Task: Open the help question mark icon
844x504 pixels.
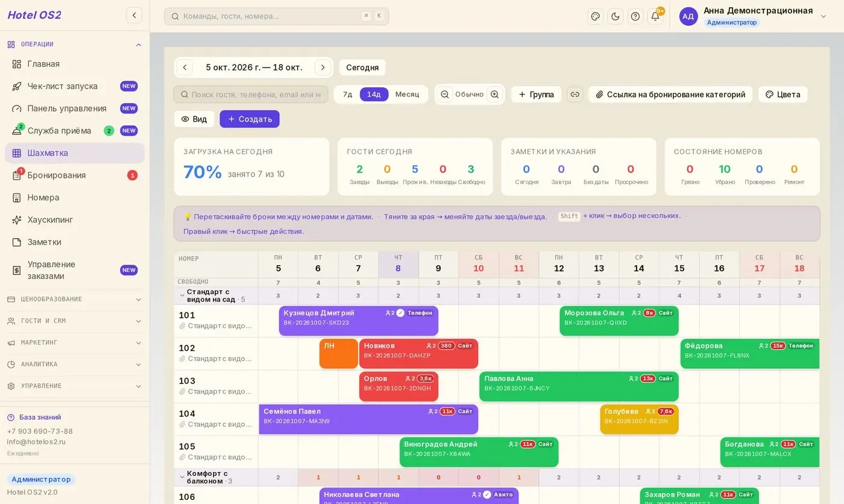Action: click(635, 16)
